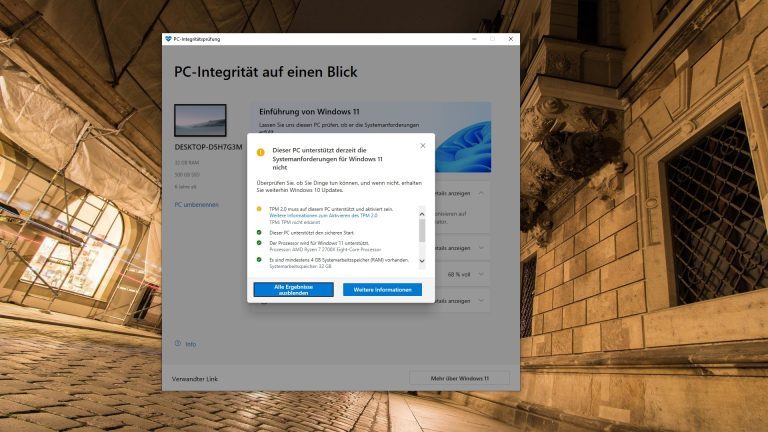768x432 pixels.
Task: Collapse the expanded Details anzeigen section with up chevron
Action: [x=481, y=193]
